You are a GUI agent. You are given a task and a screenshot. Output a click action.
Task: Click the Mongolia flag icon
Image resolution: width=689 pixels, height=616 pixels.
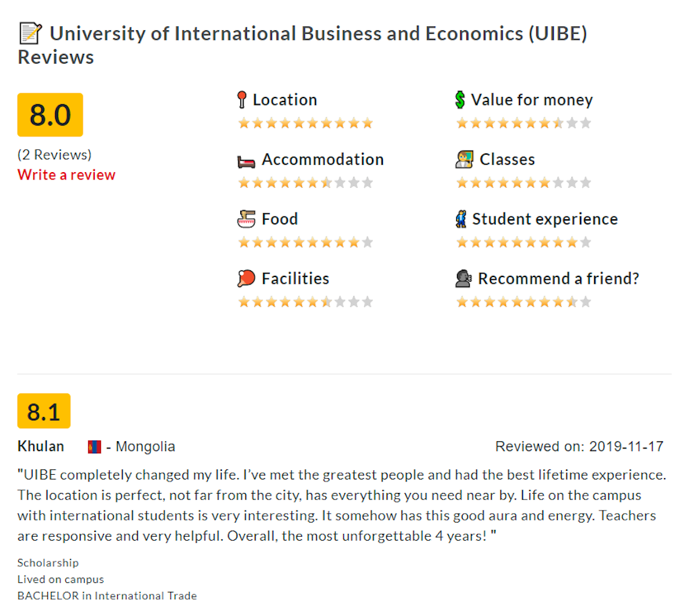tap(94, 447)
